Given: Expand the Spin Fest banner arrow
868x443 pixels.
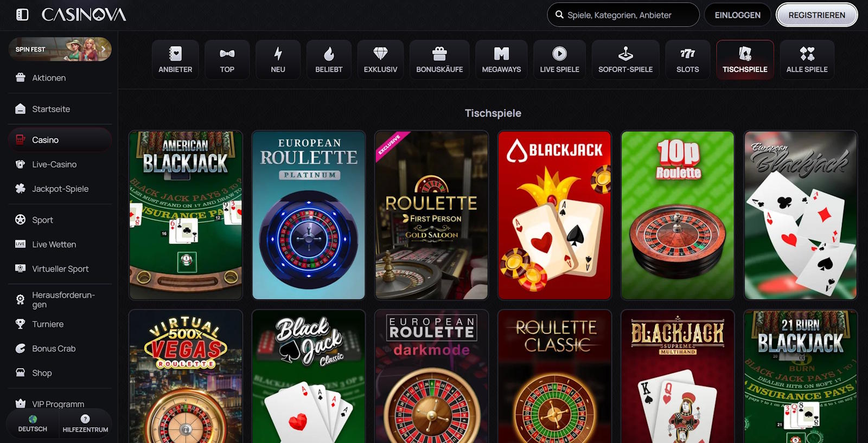Looking at the screenshot, I should [x=104, y=49].
